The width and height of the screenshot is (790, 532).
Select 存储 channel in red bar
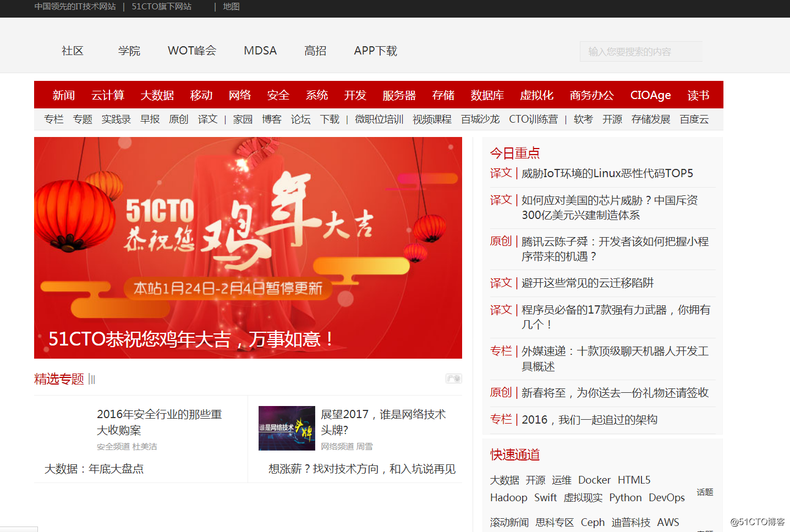coord(443,95)
